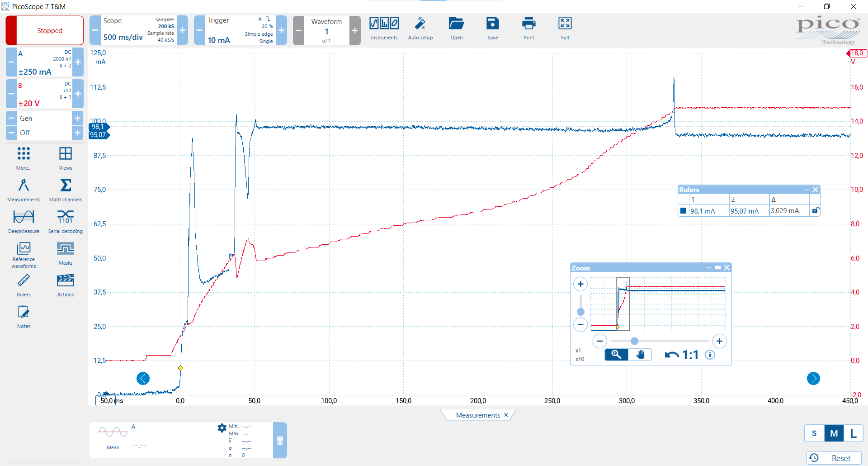868x466 pixels.
Task: Open the Instruments toolbar icon
Action: tap(384, 28)
